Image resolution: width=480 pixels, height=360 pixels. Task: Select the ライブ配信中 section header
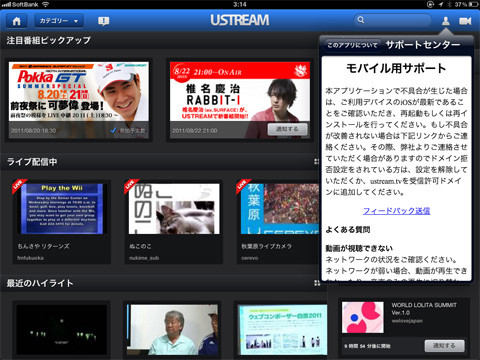pos(32,162)
